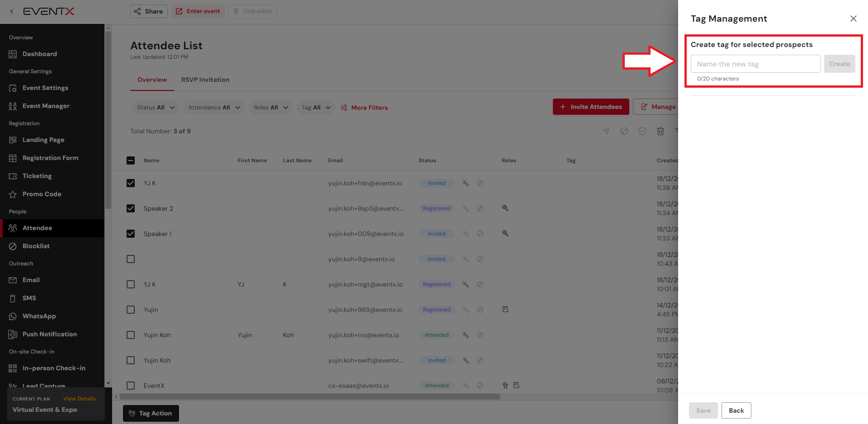Open Blocklist in the sidebar menu
The height and width of the screenshot is (424, 868).
click(36, 246)
